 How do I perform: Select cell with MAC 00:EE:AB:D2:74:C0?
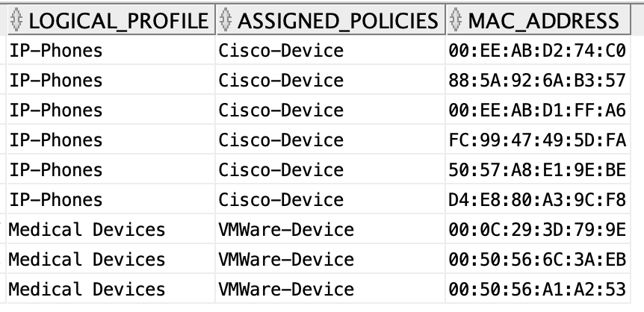click(x=538, y=50)
